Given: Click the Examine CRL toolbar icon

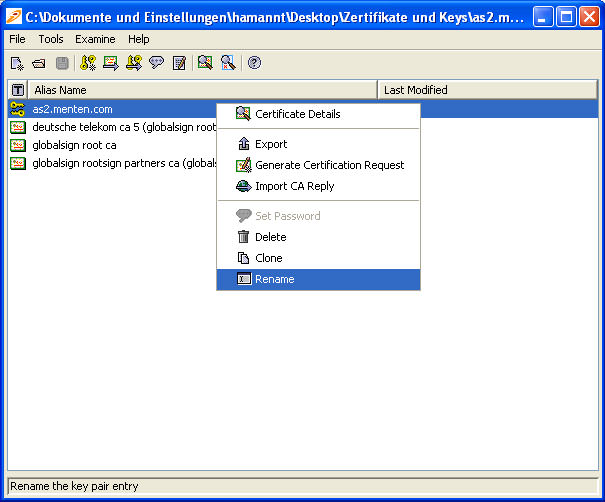Looking at the screenshot, I should 228,63.
